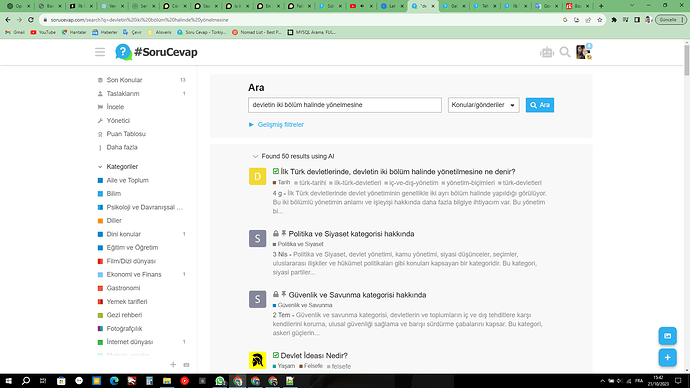Click the Güncelle browser update button
Viewport: 690px width, 388px height.
click(671, 20)
